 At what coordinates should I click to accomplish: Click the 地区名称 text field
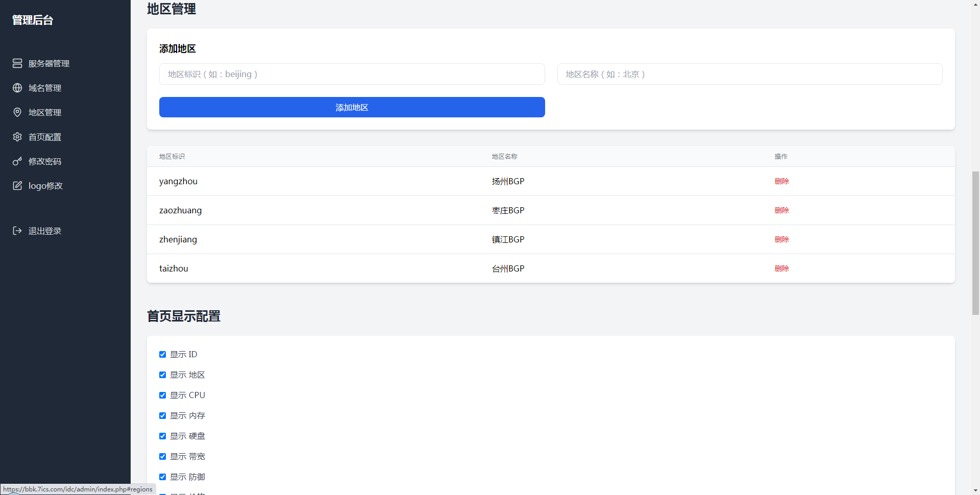(x=749, y=74)
